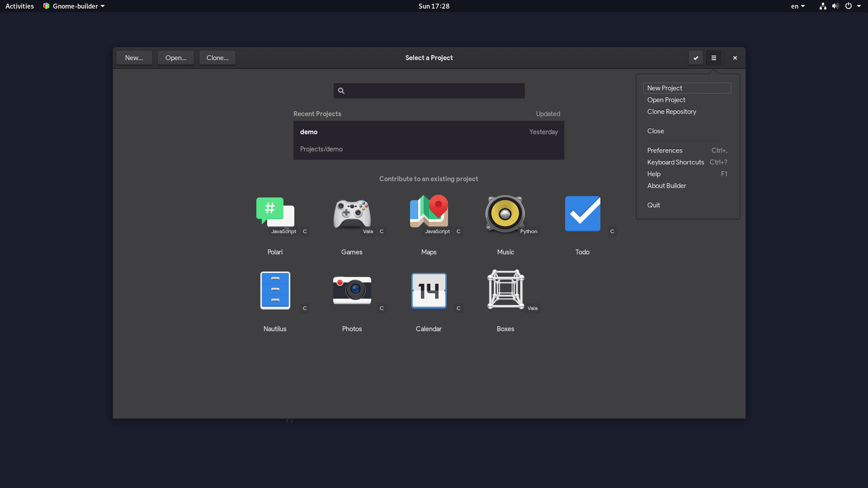Open the Boxes cube icon
This screenshot has height=488, width=868.
(x=505, y=290)
